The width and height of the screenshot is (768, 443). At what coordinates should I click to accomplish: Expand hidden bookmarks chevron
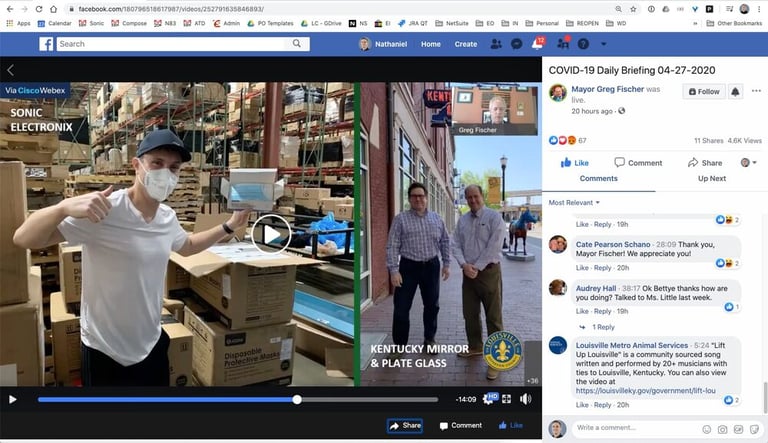coord(695,23)
